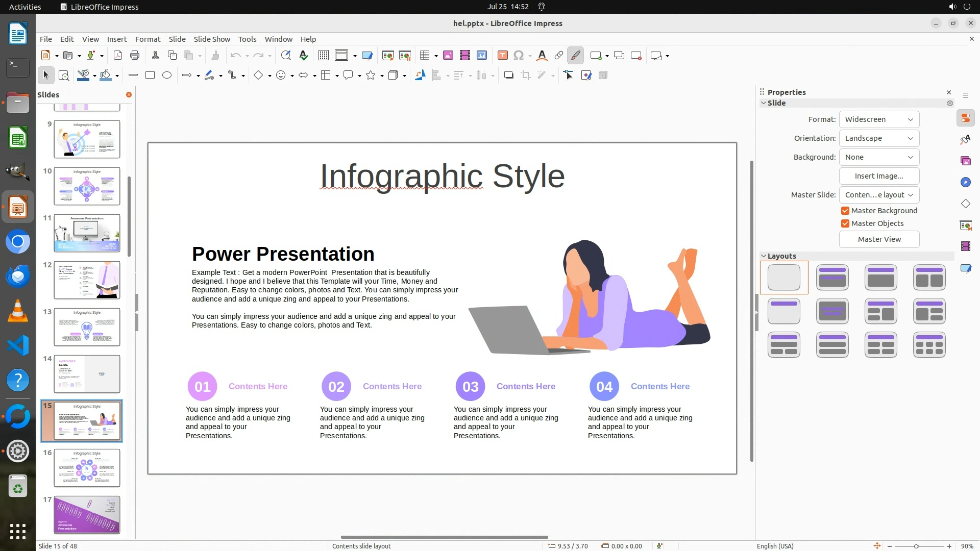The width and height of the screenshot is (980, 551).
Task: Open the Background dropdown set to None
Action: 879,157
